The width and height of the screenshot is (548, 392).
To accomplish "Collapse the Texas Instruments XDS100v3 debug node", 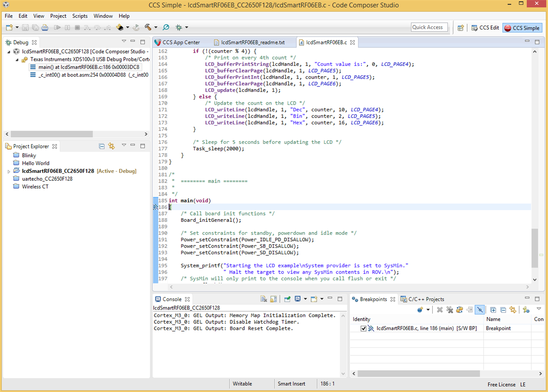I will coord(17,59).
